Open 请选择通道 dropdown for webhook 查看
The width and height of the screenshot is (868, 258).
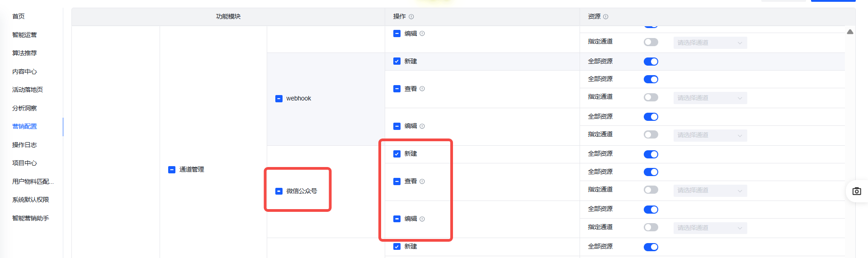click(x=710, y=98)
